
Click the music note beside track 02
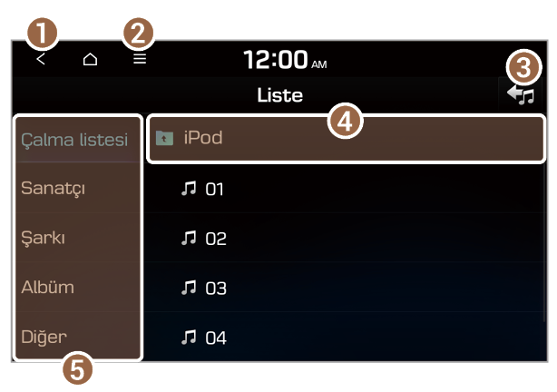(x=189, y=239)
